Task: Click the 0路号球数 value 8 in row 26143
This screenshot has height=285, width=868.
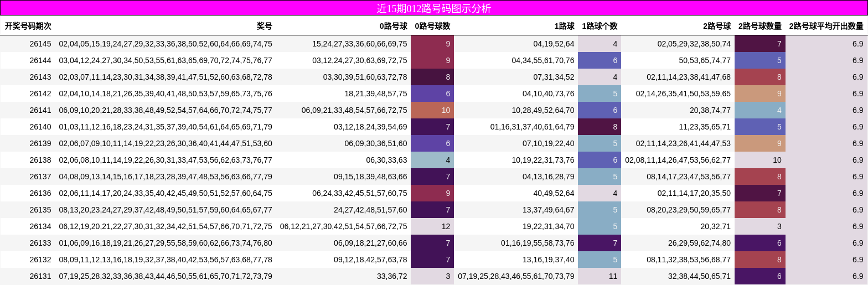Action: click(432, 77)
